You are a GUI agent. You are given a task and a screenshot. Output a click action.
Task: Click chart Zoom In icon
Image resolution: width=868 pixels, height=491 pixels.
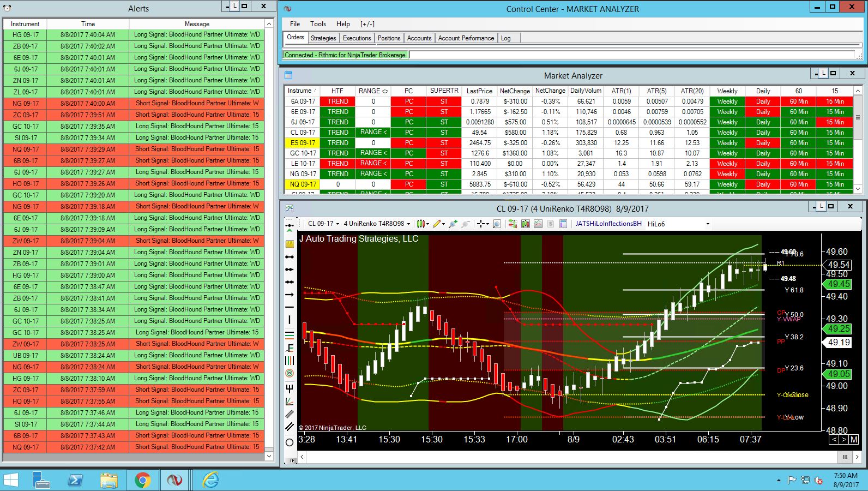[453, 224]
